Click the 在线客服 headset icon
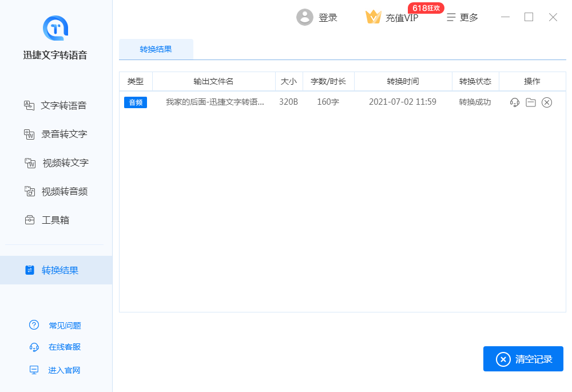This screenshot has width=572, height=392. point(34,347)
